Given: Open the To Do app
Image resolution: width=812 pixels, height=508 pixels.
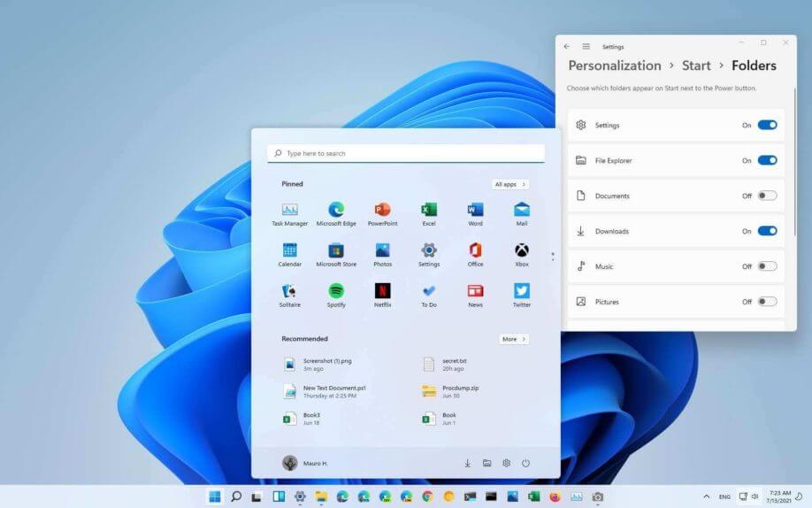Looking at the screenshot, I should coord(429,296).
